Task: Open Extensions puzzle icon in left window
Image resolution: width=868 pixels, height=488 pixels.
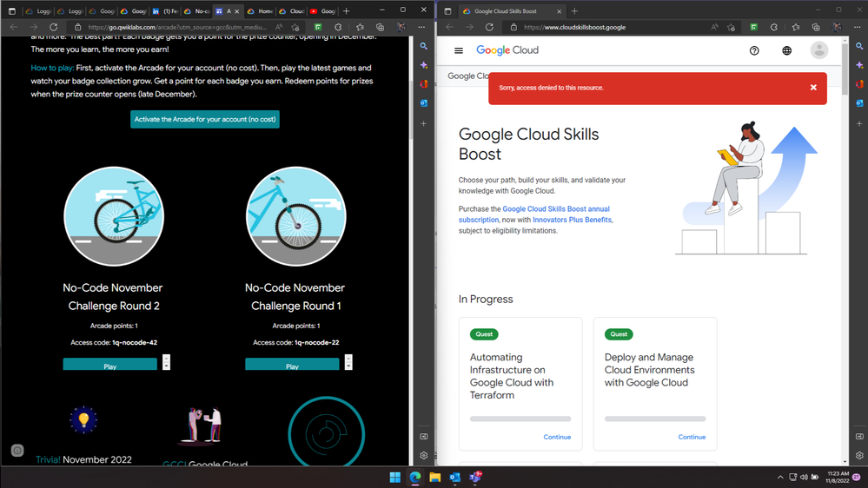Action: pyautogui.click(x=338, y=27)
